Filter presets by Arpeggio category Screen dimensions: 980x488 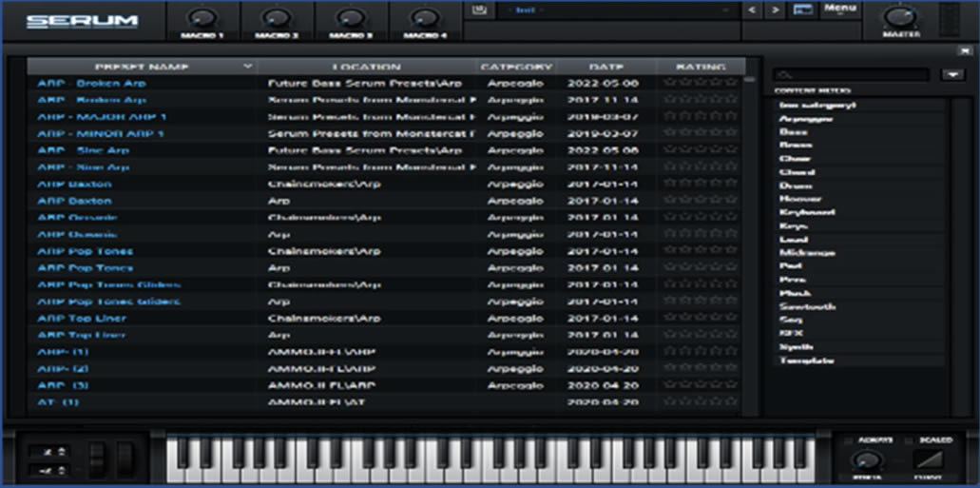tap(858, 118)
